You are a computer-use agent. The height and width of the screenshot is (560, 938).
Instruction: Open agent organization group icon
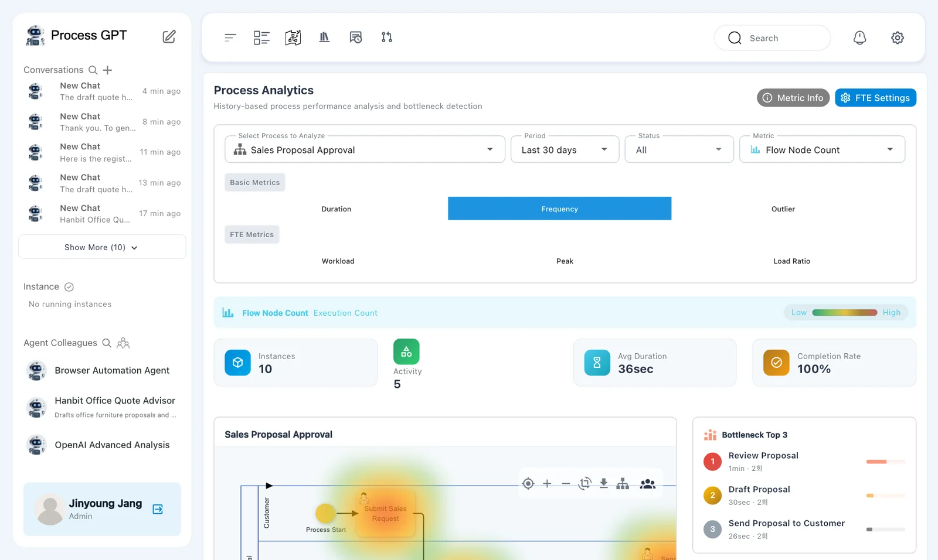click(x=123, y=343)
